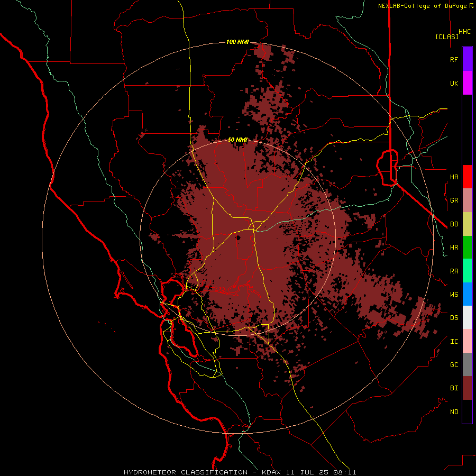This screenshot has width=476, height=476.
Task: Click the GC legend label
Action: click(x=454, y=365)
